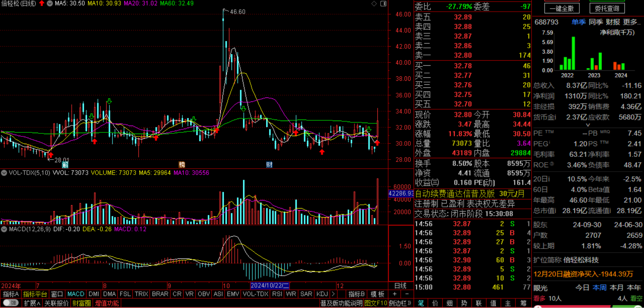Viewport: 644px width, 308px height.
Task: Click 委托查询 order query button
Action: 607,8
